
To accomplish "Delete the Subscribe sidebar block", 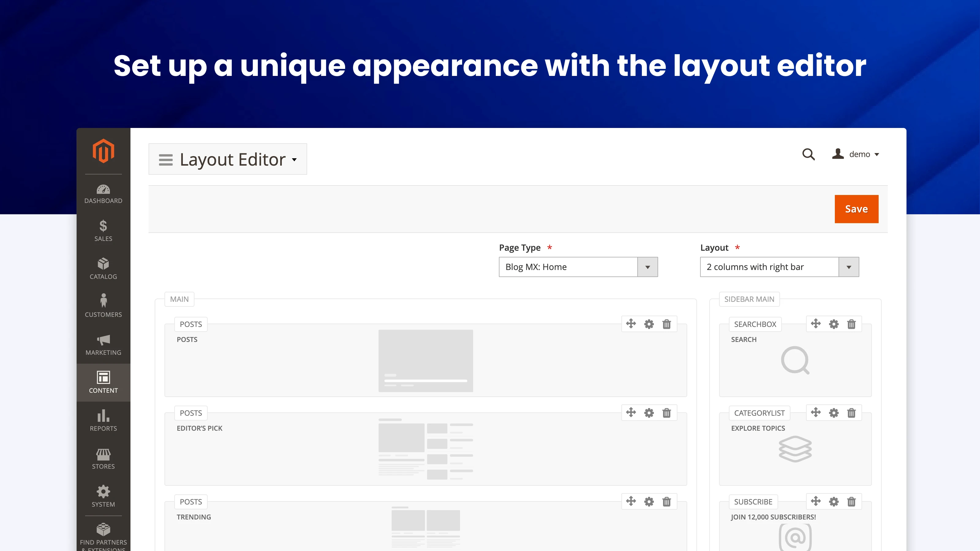I will (x=851, y=502).
